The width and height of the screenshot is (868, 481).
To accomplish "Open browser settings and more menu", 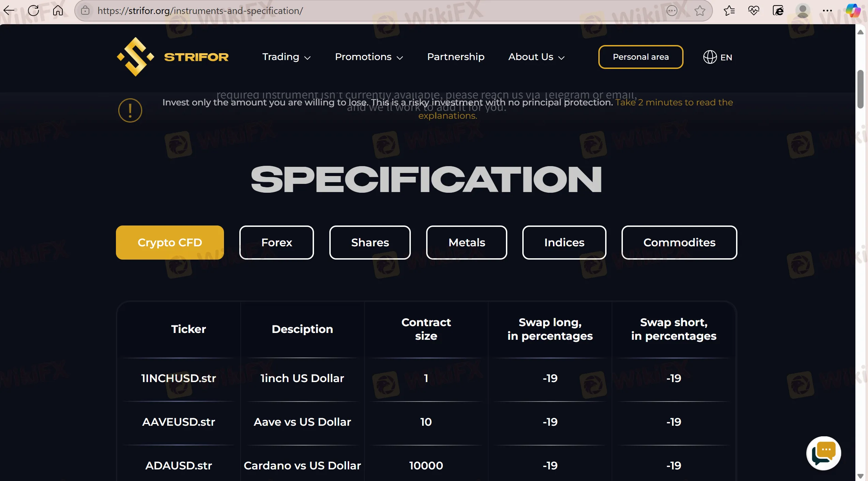I will [x=827, y=11].
